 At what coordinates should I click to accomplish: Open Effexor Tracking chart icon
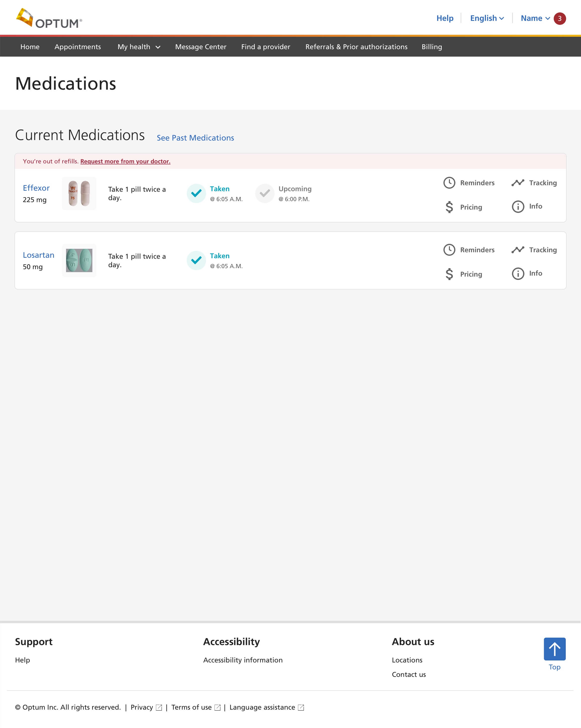(x=517, y=183)
